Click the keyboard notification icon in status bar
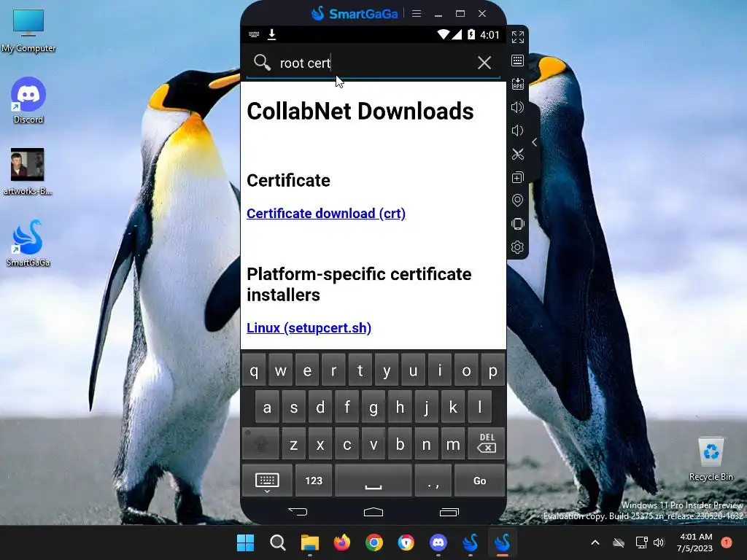This screenshot has height=560, width=747. [254, 34]
